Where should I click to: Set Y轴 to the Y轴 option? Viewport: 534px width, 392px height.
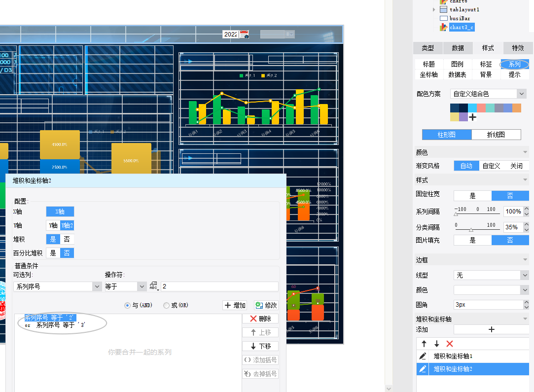coord(53,225)
